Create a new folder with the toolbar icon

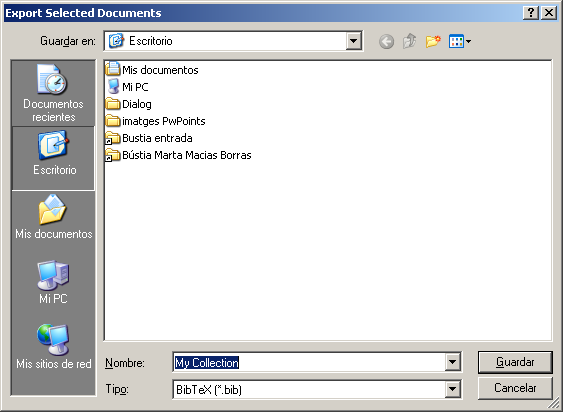[433, 42]
